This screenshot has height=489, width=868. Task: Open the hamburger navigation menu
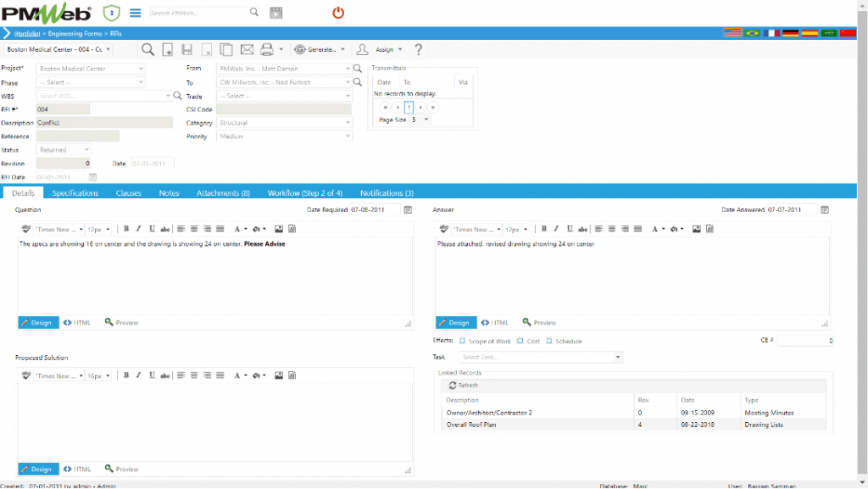coord(135,13)
